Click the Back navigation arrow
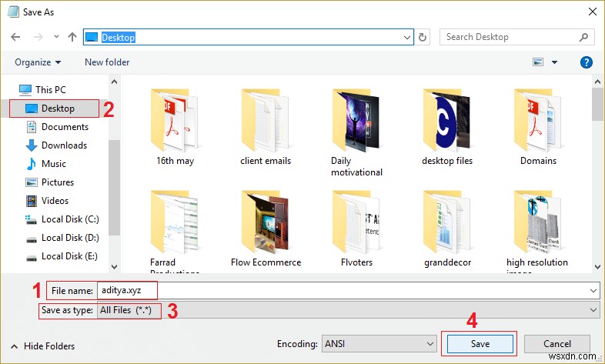 click(x=15, y=37)
